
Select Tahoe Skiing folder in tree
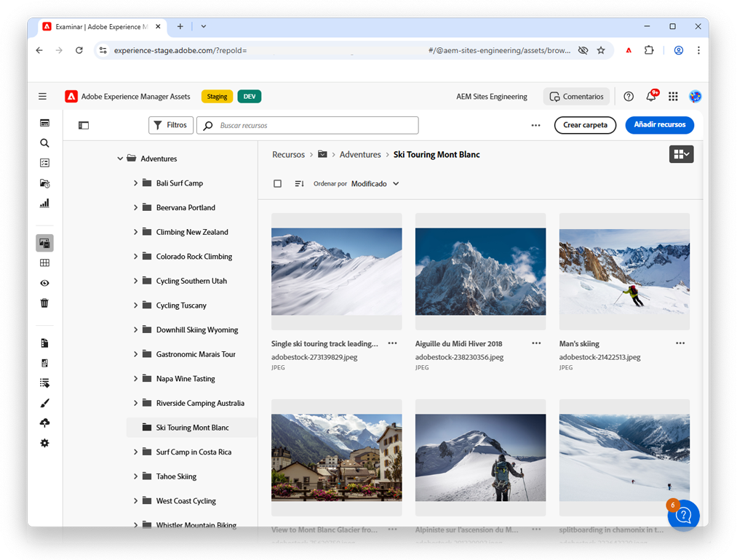[176, 476]
